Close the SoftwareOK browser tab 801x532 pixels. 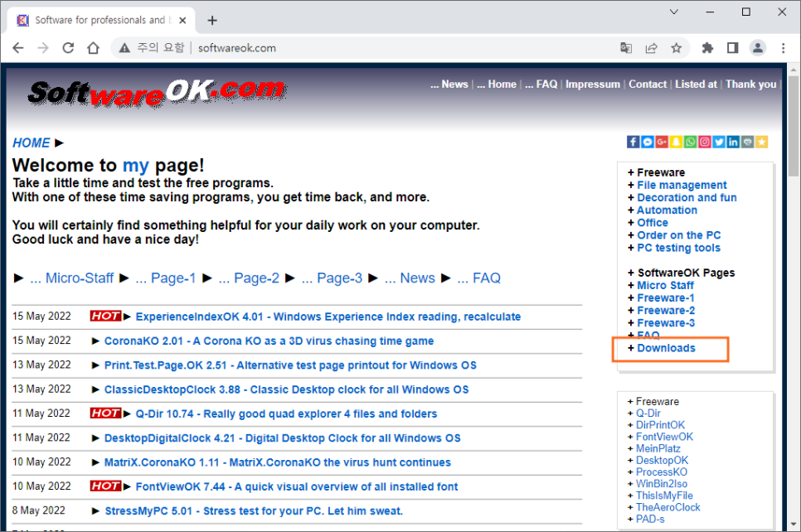(x=182, y=21)
